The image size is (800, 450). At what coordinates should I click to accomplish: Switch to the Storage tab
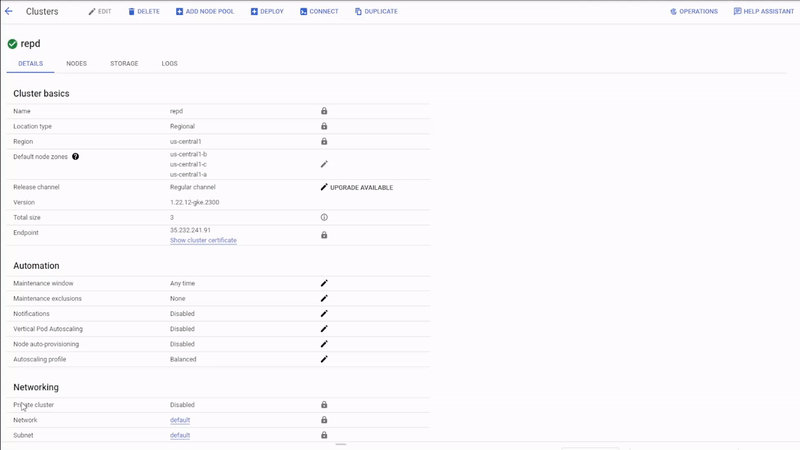(x=124, y=64)
